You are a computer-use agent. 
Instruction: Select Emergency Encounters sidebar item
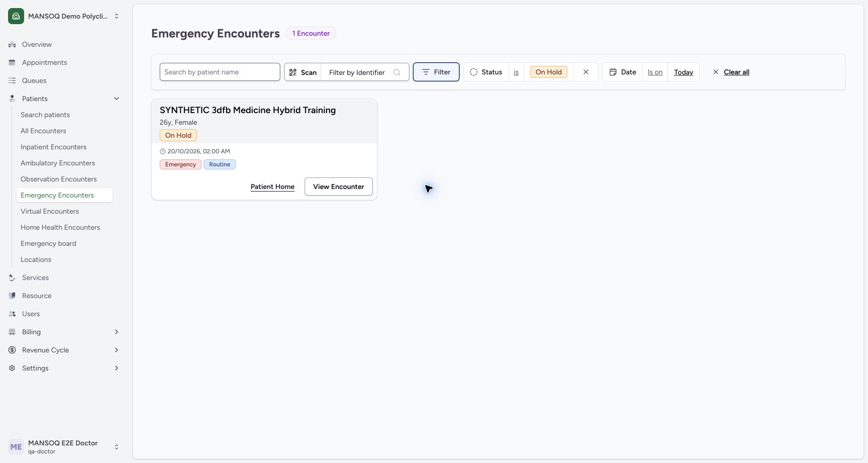pyautogui.click(x=64, y=195)
